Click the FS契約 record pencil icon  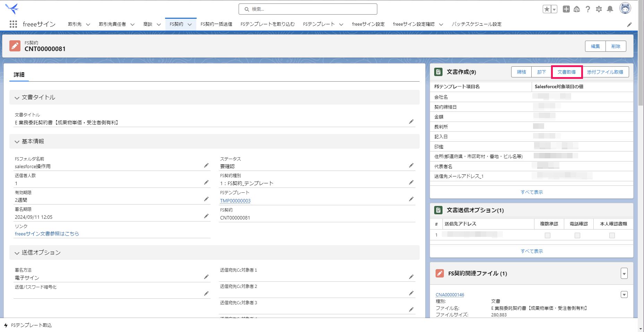pyautogui.click(x=15, y=45)
